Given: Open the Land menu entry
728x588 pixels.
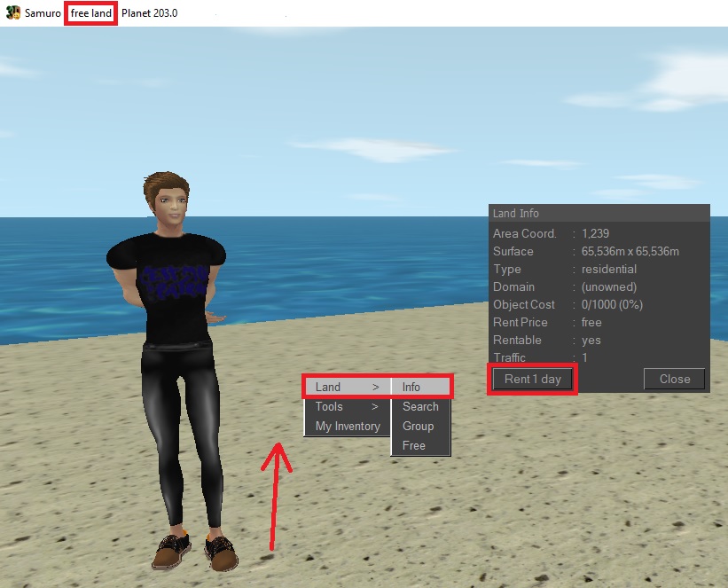Looking at the screenshot, I should [328, 387].
